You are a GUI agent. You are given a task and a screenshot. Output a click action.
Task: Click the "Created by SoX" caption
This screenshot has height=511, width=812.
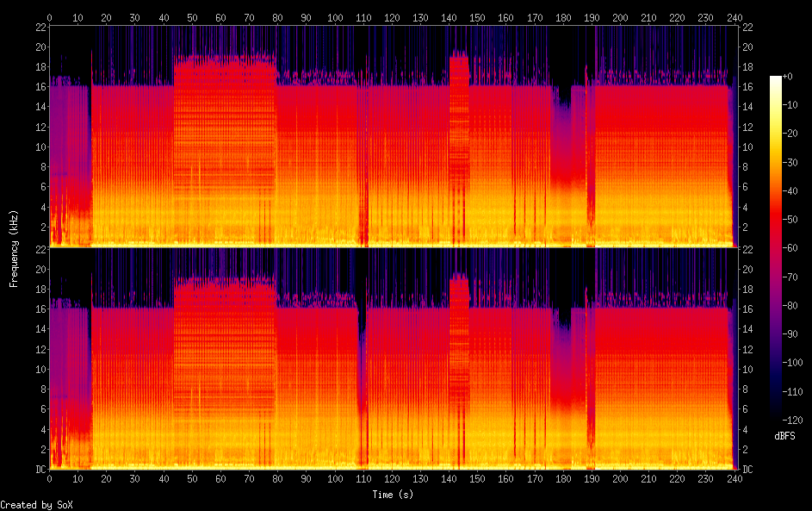click(x=36, y=505)
